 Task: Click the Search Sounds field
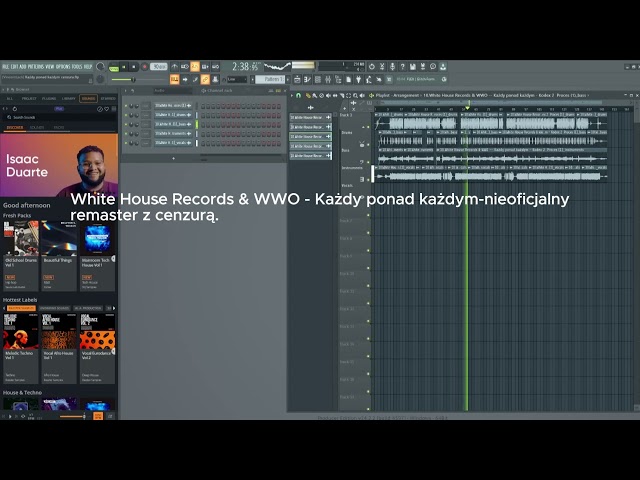(60, 118)
